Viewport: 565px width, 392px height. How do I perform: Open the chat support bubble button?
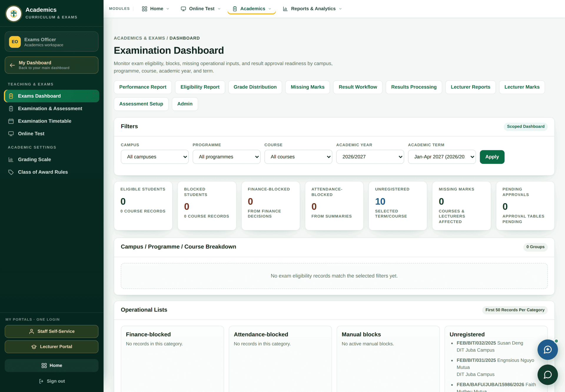click(548, 375)
